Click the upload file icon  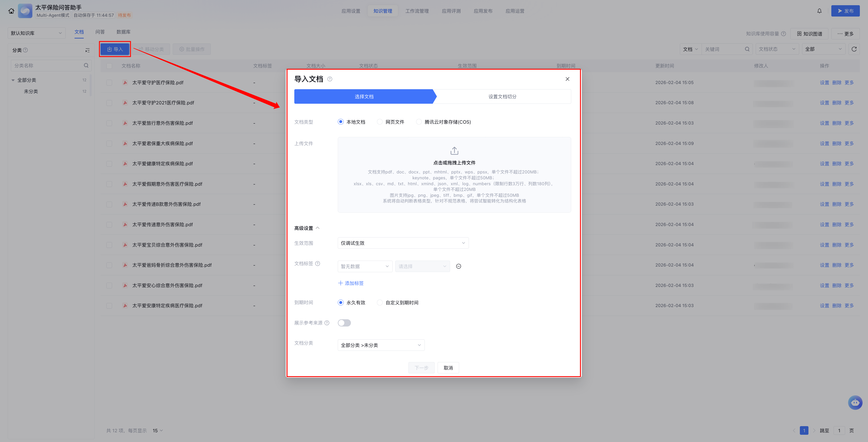click(454, 151)
